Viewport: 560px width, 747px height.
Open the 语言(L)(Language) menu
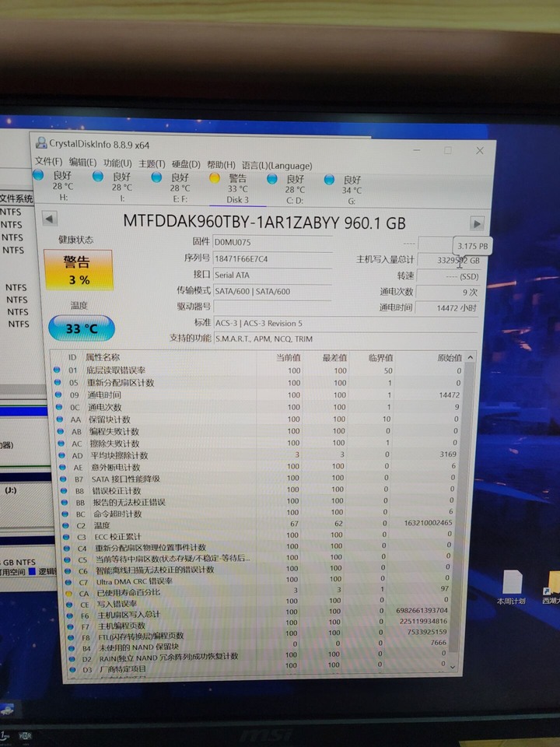277,165
